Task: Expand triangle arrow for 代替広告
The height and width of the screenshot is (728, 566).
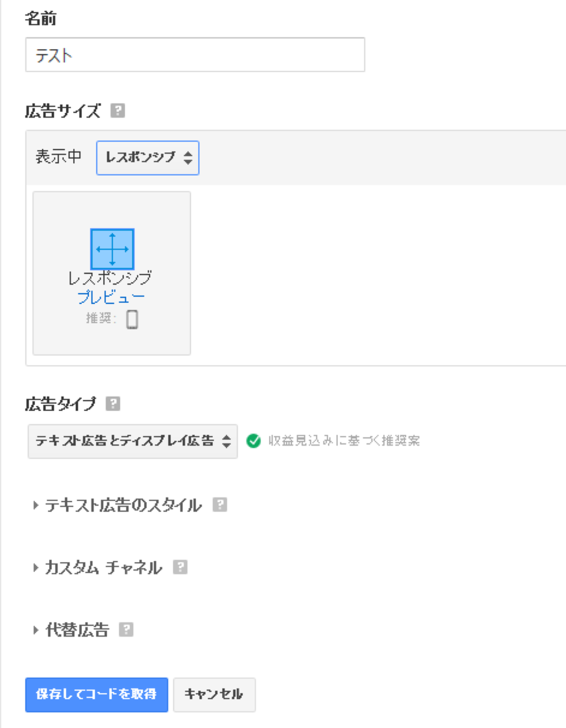Action: (x=36, y=630)
